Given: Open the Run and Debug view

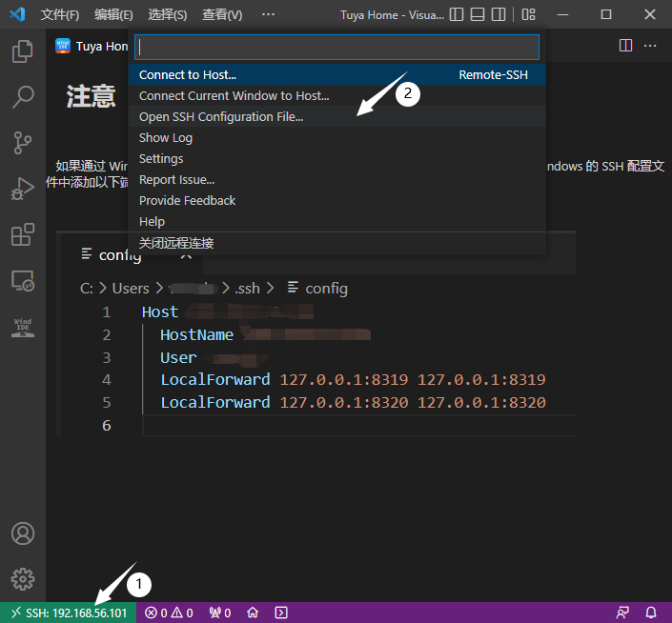Looking at the screenshot, I should (x=23, y=189).
